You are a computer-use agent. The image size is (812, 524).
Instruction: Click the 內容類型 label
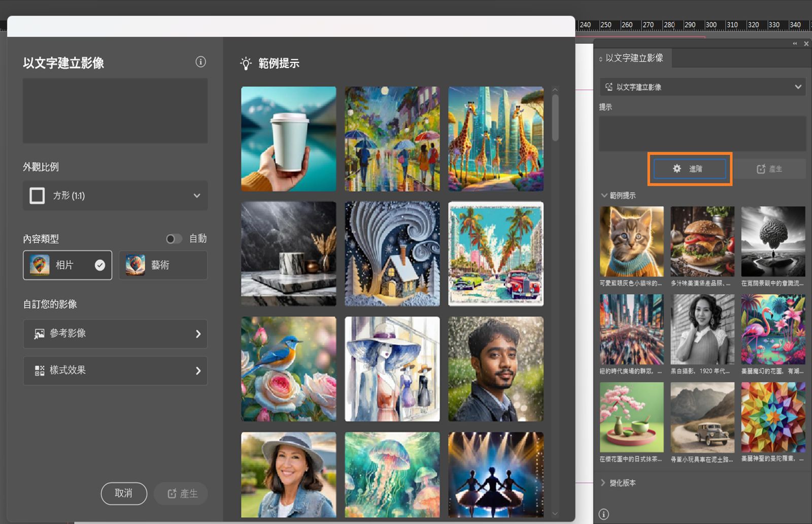41,238
